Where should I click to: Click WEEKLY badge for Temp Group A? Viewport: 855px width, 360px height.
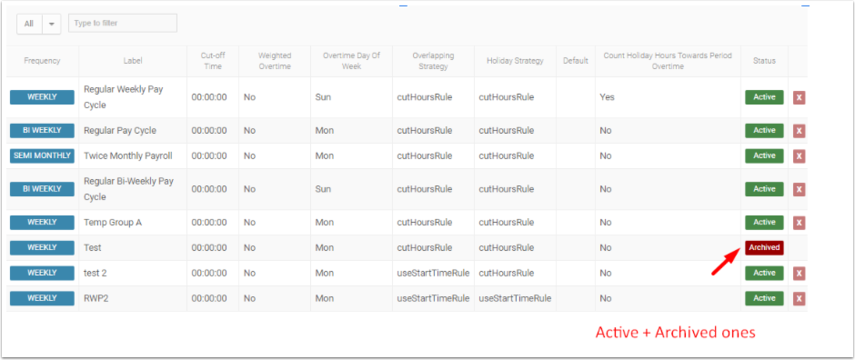pos(42,222)
